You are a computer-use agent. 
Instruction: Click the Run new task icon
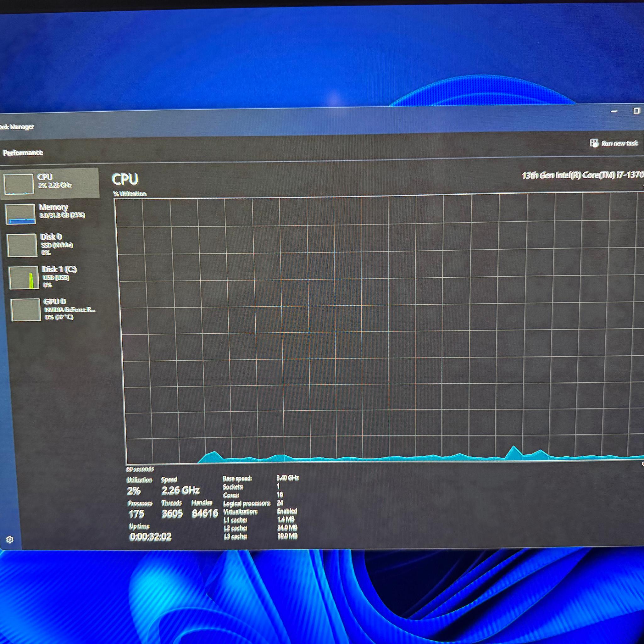tap(593, 143)
